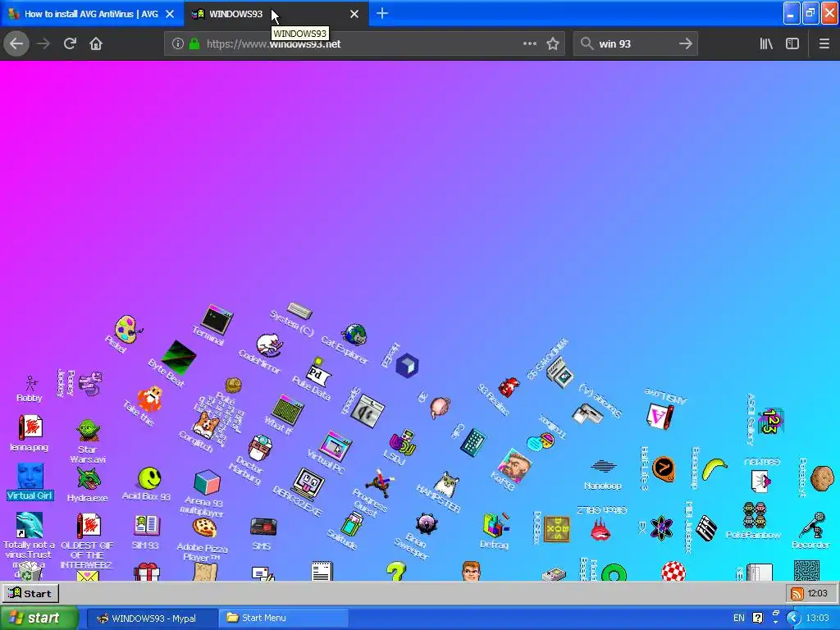Open the Windows XP start menu
This screenshot has width=840, height=630.
tap(39, 618)
